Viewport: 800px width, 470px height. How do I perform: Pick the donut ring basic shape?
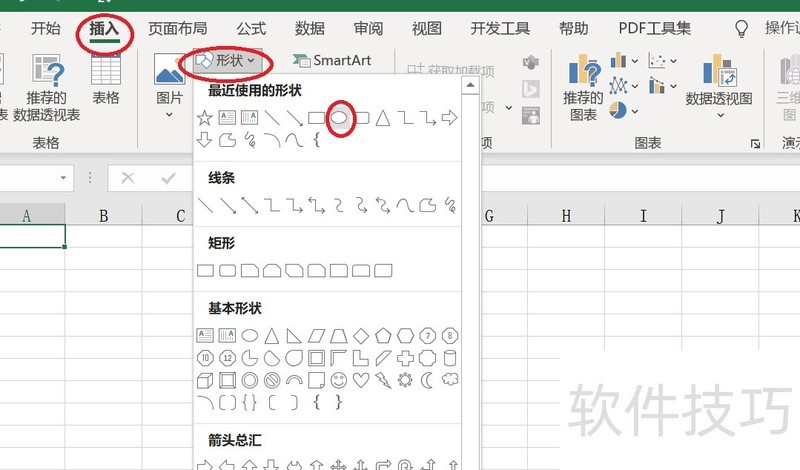[x=249, y=380]
